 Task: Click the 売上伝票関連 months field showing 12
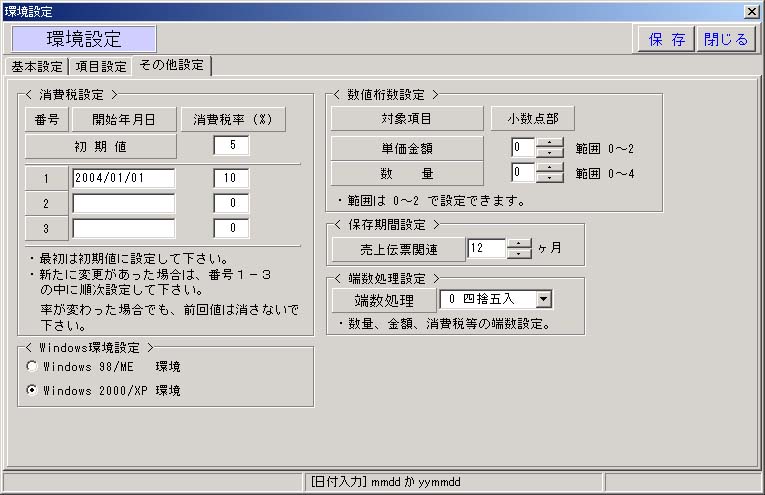point(486,248)
